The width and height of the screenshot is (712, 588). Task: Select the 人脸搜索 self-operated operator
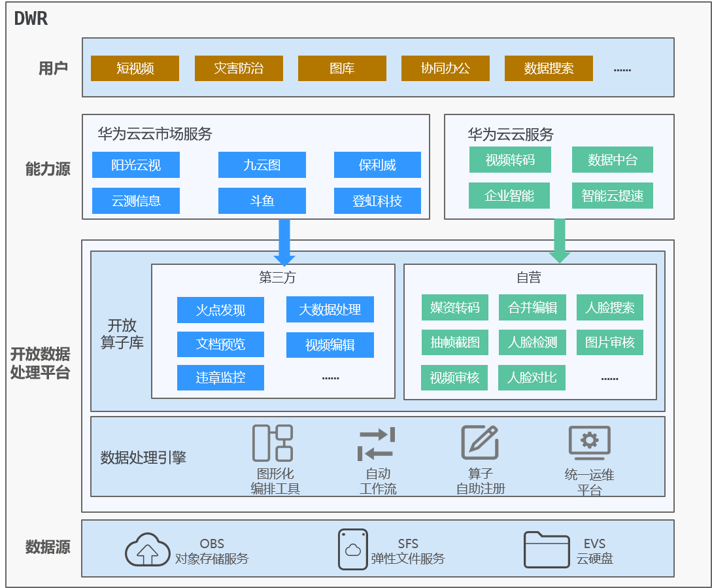tap(610, 307)
